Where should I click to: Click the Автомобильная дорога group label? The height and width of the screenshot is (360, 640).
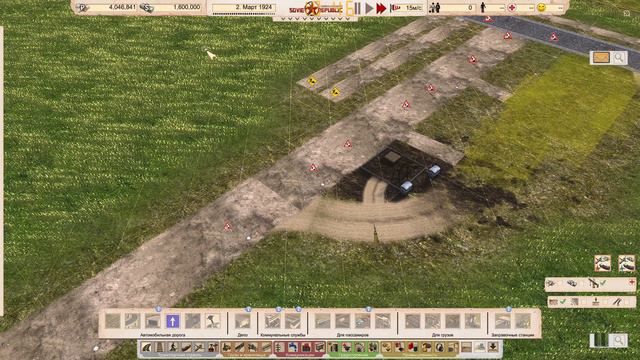[x=162, y=335]
